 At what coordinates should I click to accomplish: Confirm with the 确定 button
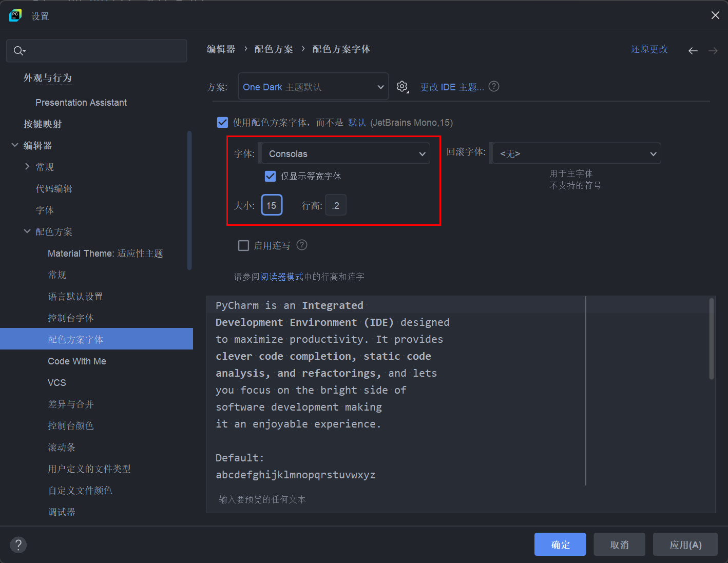(x=560, y=544)
